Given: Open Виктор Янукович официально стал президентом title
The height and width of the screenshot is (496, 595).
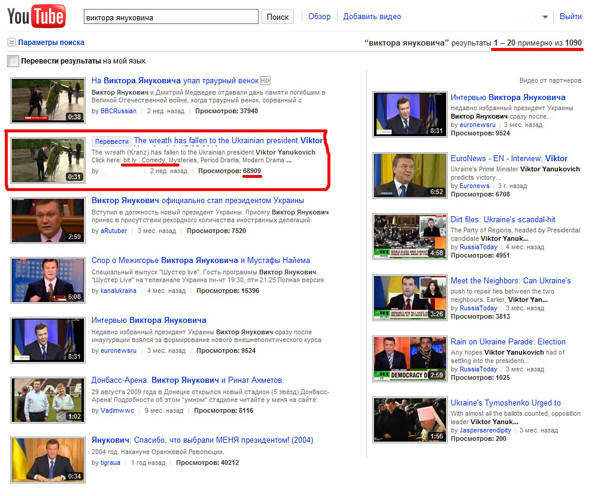Looking at the screenshot, I should [x=198, y=200].
